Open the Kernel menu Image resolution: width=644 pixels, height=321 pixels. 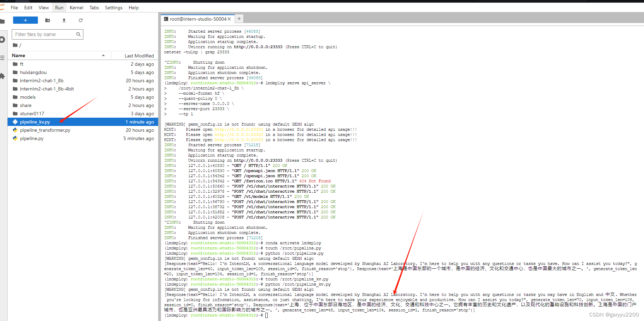[76, 8]
